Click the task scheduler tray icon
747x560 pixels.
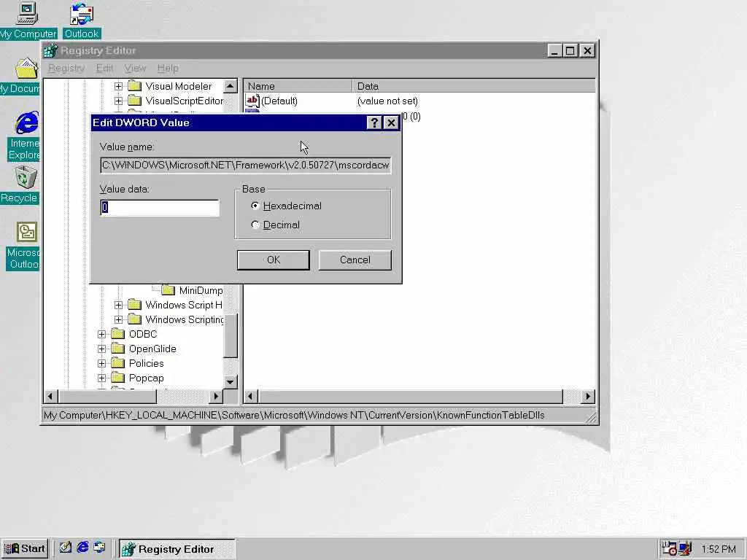(x=670, y=549)
